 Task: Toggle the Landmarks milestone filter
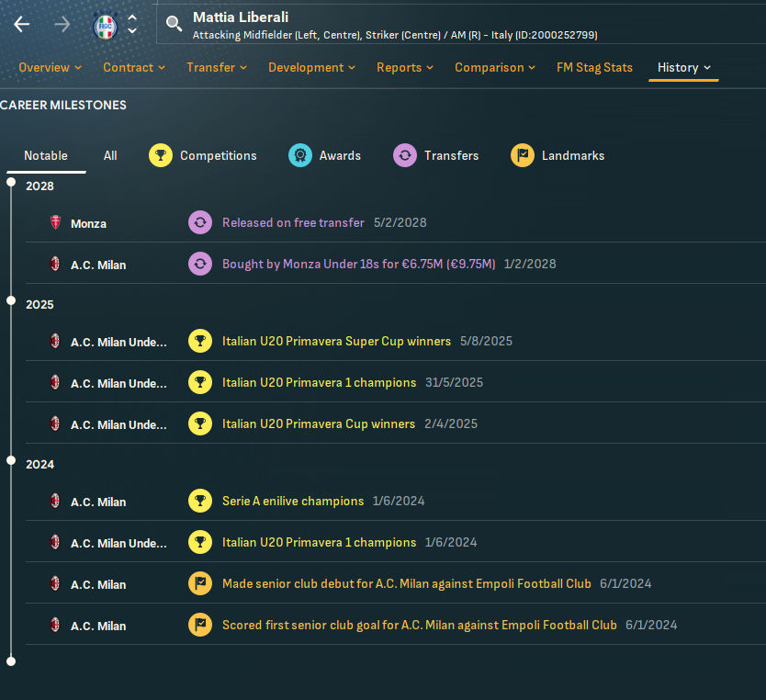[x=558, y=155]
